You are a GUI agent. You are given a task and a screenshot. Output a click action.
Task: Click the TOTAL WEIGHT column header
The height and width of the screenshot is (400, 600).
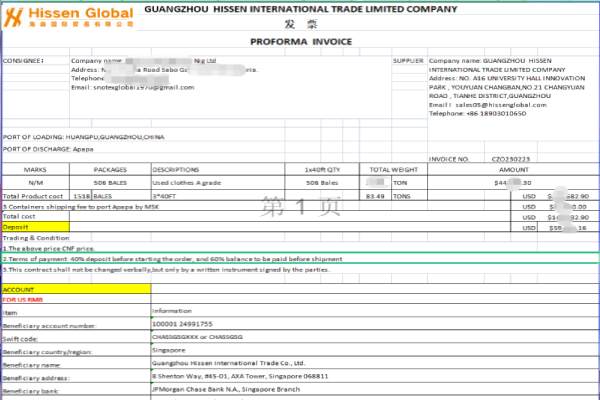(393, 170)
